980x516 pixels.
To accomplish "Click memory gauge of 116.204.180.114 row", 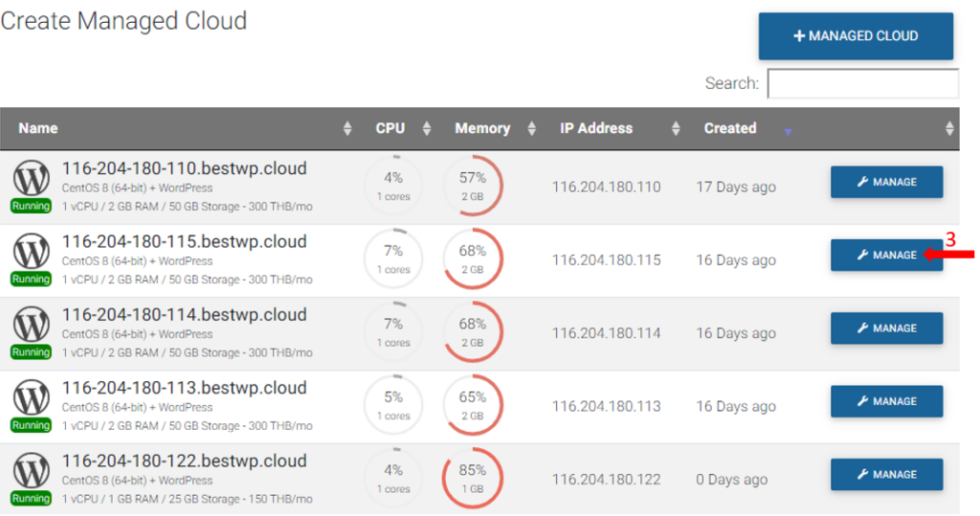I will [473, 332].
